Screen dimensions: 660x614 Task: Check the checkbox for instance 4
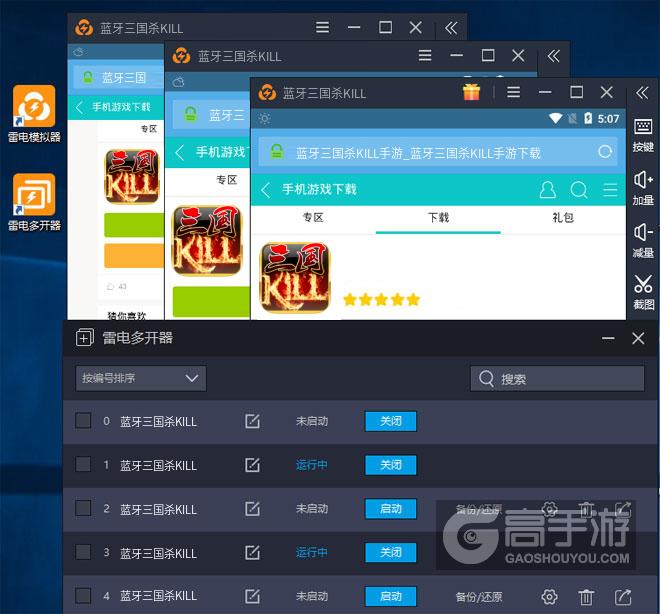pyautogui.click(x=83, y=595)
